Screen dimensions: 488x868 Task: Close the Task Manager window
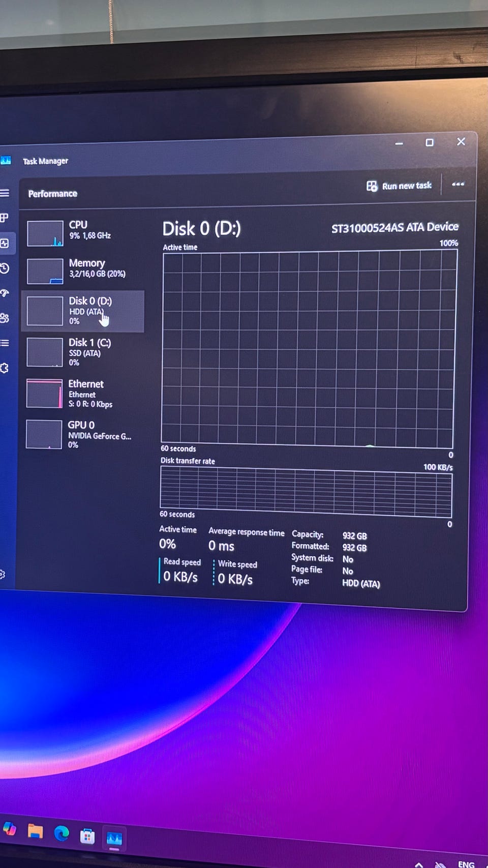[461, 141]
